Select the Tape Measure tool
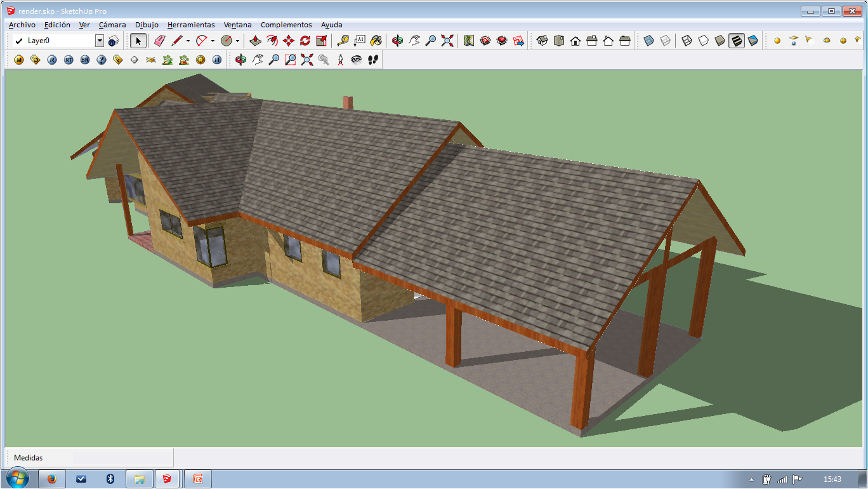This screenshot has width=868, height=489. [343, 41]
